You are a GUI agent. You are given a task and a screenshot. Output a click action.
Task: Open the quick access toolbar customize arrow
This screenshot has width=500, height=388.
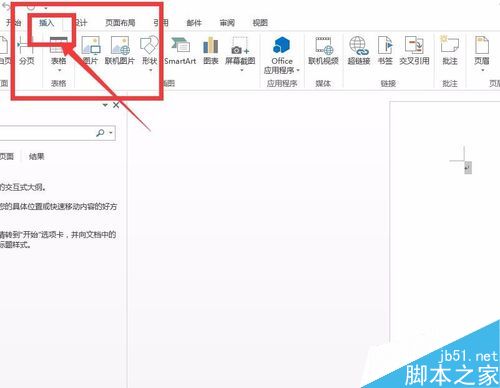tap(45, 7)
